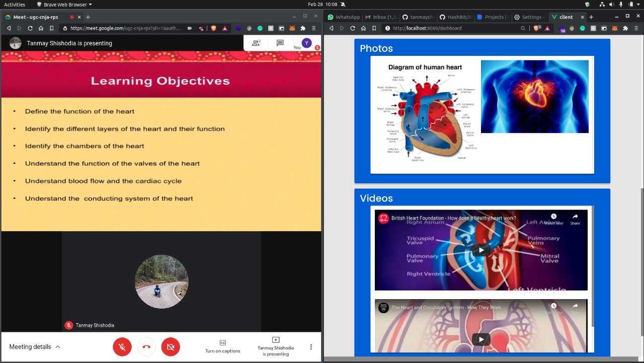Open chat panel in Meet

click(280, 43)
